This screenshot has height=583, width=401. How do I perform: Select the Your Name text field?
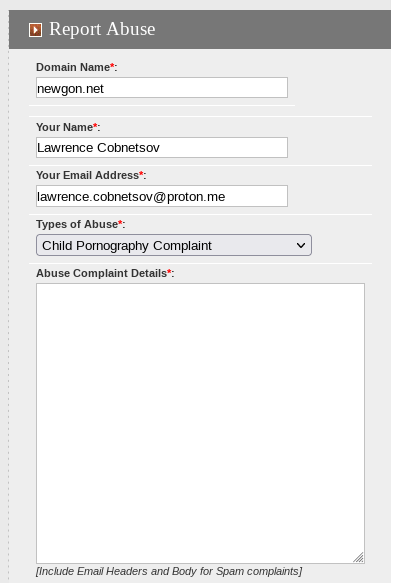162,148
